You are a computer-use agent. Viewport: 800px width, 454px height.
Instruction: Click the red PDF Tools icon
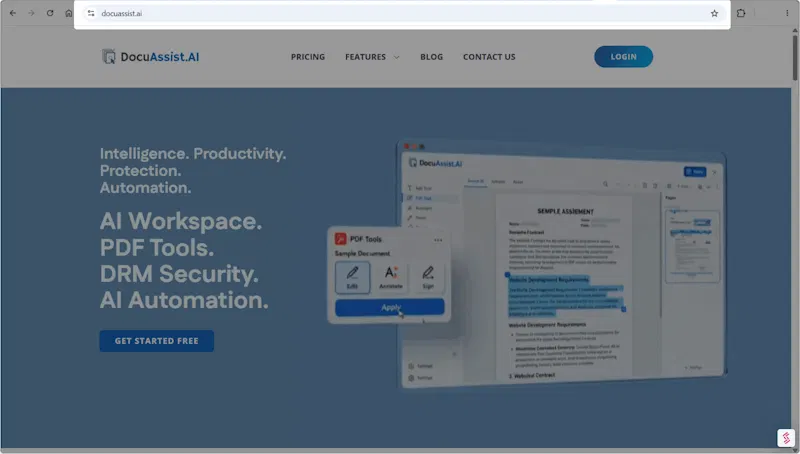click(x=340, y=239)
